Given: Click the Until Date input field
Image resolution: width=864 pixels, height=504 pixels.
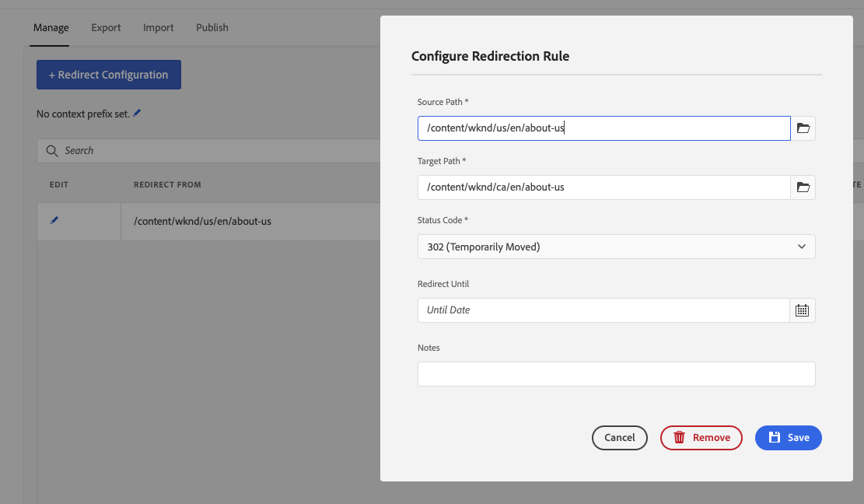Looking at the screenshot, I should click(603, 310).
